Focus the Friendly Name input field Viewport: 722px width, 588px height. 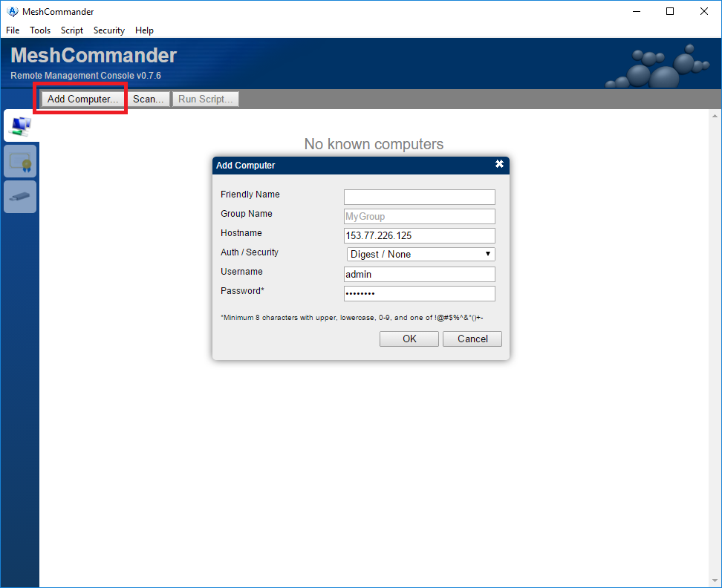420,197
